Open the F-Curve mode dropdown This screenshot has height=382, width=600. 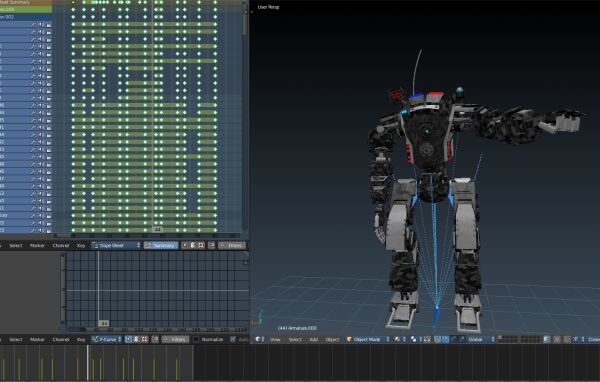coord(106,340)
